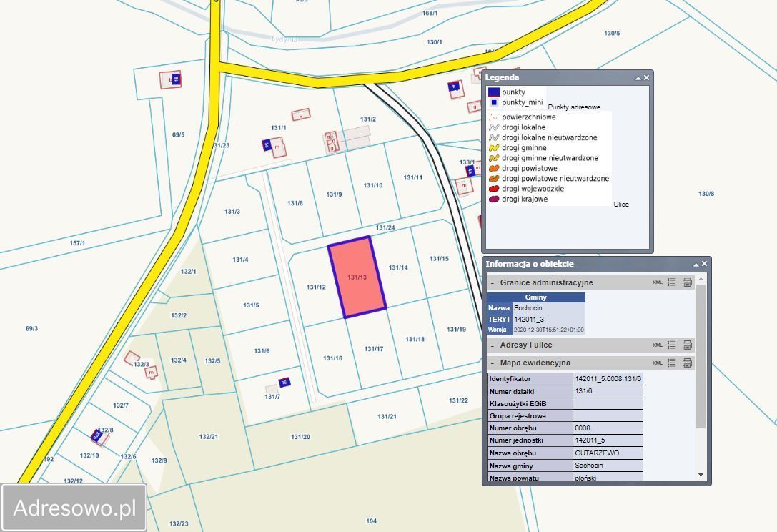Click the punkty_mini legend symbol
The width and height of the screenshot is (777, 532).
493,103
